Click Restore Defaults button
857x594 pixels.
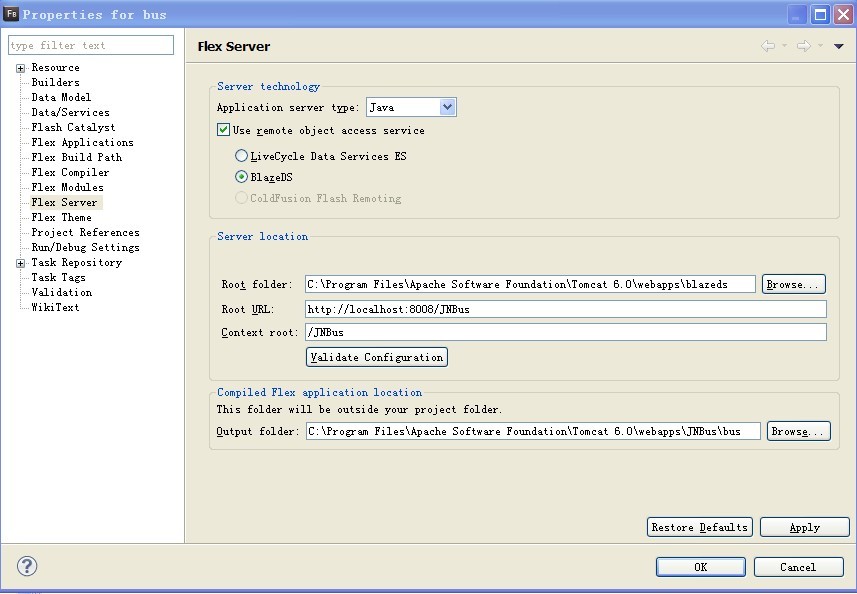[700, 527]
